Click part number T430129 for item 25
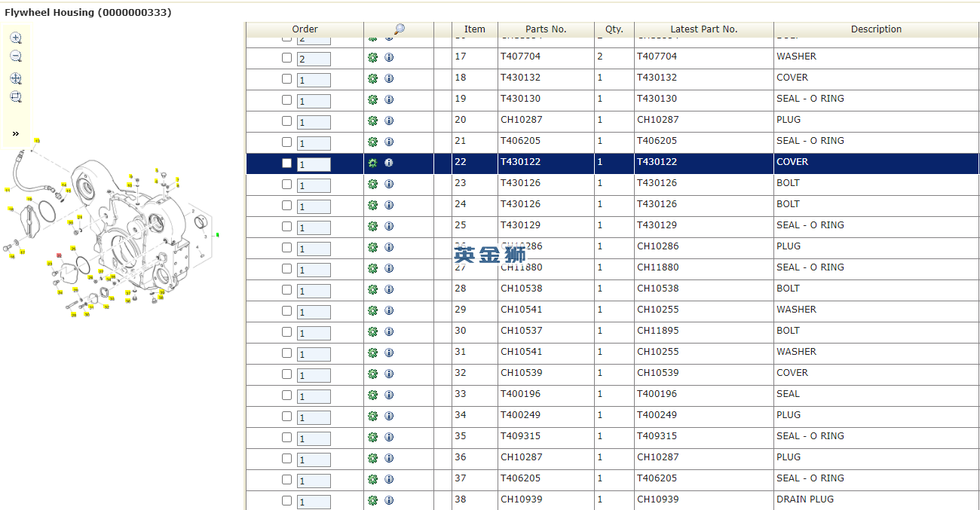Screen dimensions: 980x510 point(520,225)
